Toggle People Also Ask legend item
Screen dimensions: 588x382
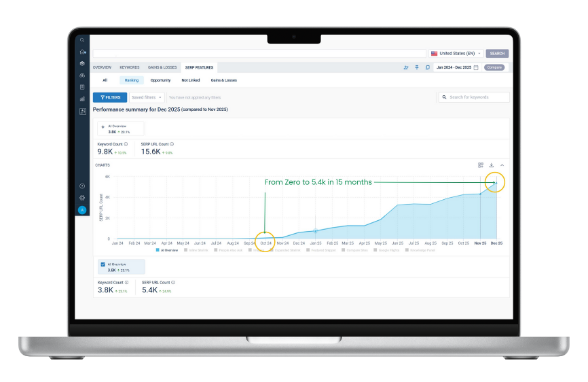point(228,250)
